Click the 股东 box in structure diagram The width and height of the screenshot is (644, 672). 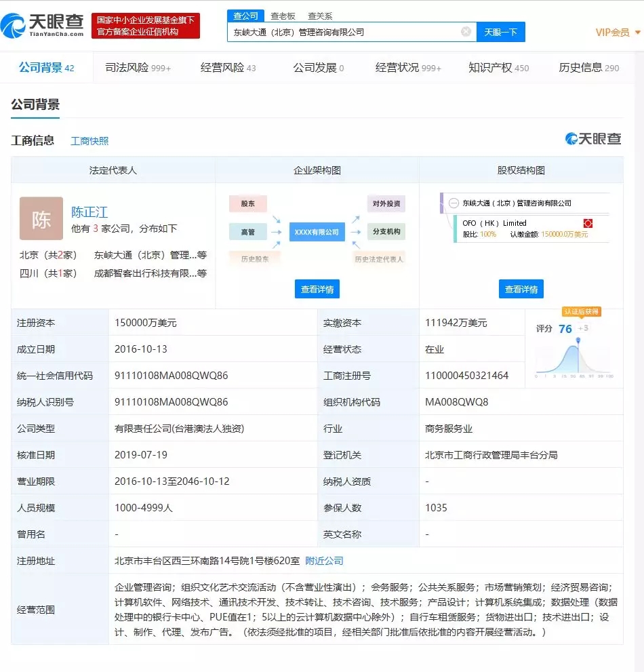tap(247, 203)
